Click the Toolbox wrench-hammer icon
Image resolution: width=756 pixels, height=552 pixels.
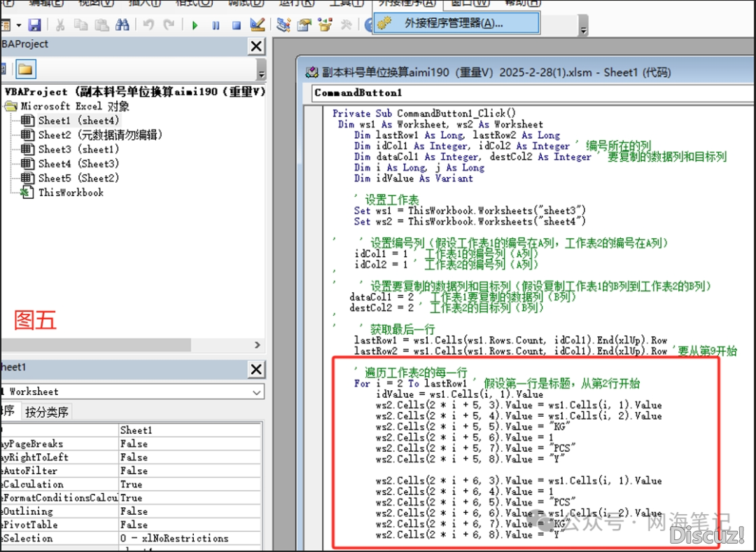tap(346, 25)
